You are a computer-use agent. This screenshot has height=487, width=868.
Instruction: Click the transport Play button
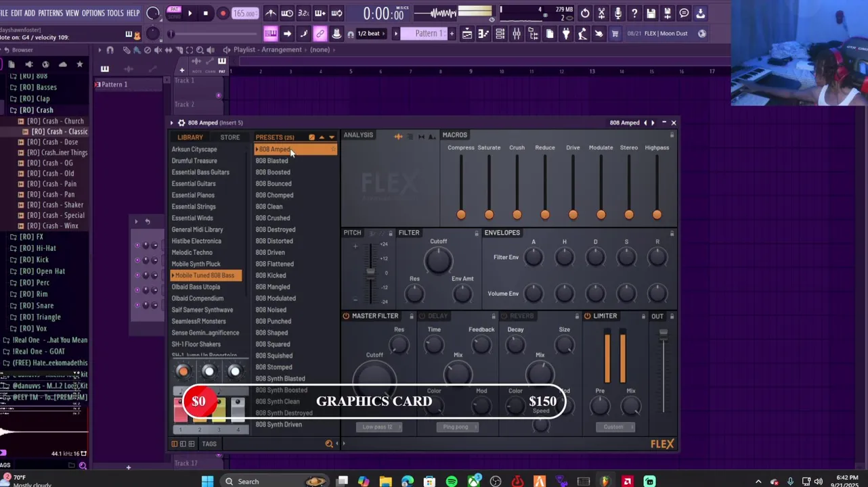coord(190,13)
